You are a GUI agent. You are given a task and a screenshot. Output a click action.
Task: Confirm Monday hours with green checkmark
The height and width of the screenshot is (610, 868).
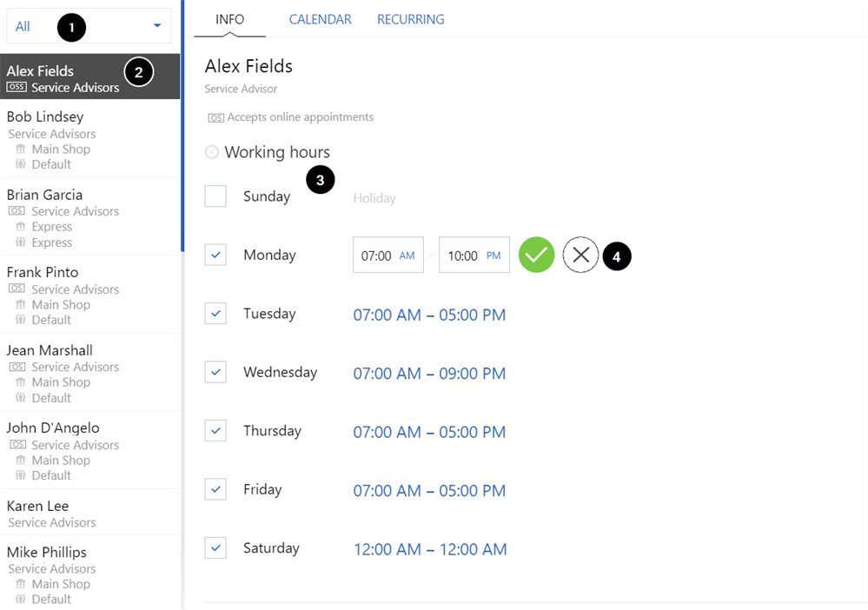coord(536,255)
